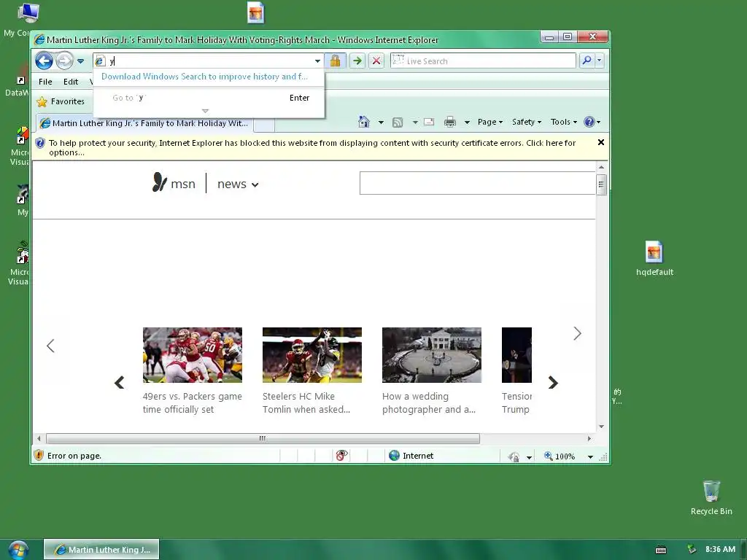Click the Protected Mode status icon
This screenshot has width=747, height=560.
coord(514,456)
